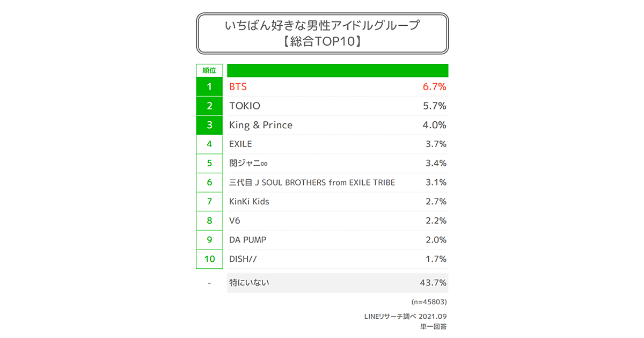Click the chart title box

coord(322,33)
